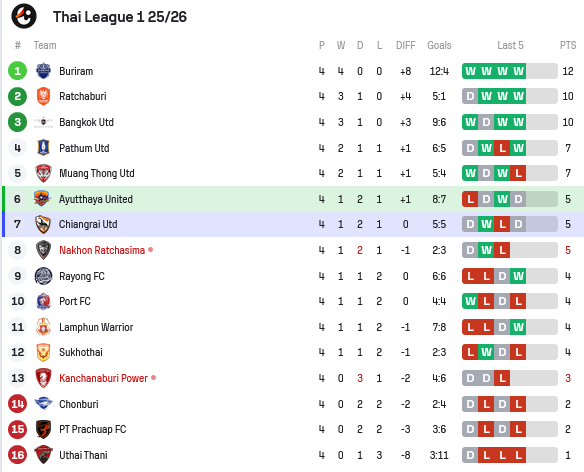This screenshot has height=472, width=584.
Task: Open the Uthai Thani team crest
Action: [43, 455]
